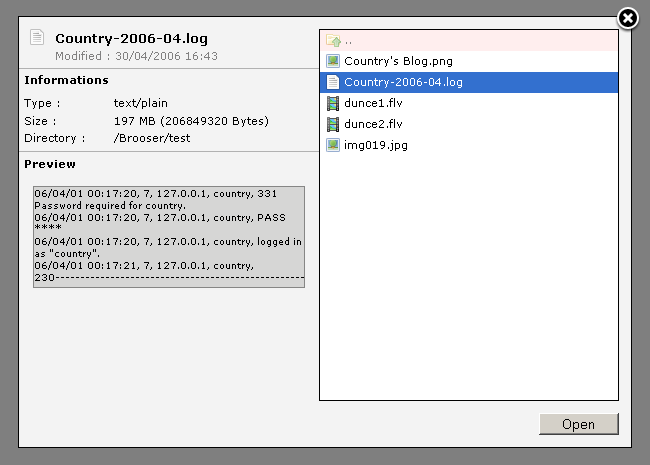Click the Country-2006-04.log title heading
Viewport: 650px width, 465px height.
[130, 38]
